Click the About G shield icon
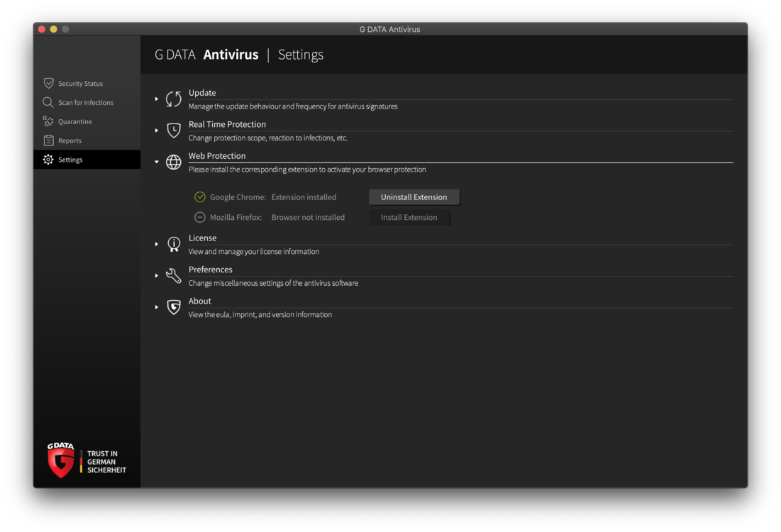Viewport: 781px width, 532px height. (x=174, y=307)
